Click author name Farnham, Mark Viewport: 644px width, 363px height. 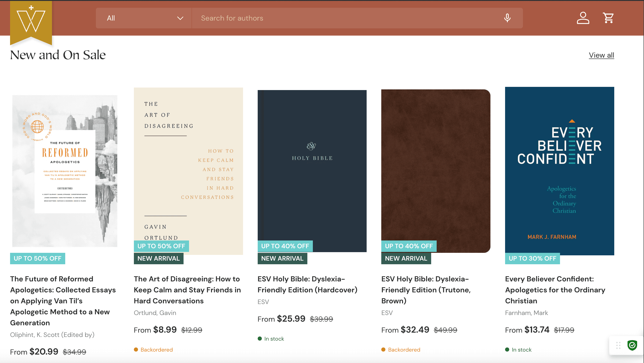pos(527,313)
